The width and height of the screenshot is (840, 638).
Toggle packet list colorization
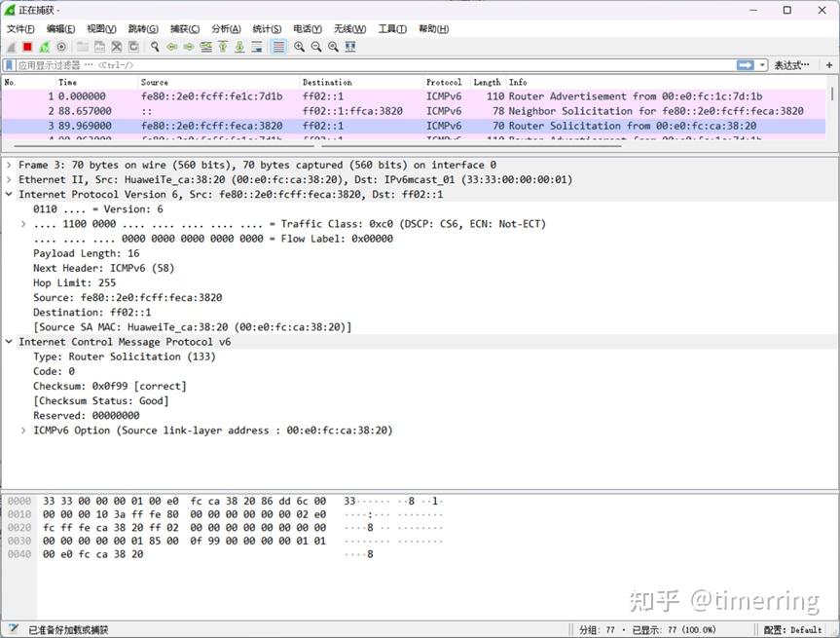[x=278, y=47]
